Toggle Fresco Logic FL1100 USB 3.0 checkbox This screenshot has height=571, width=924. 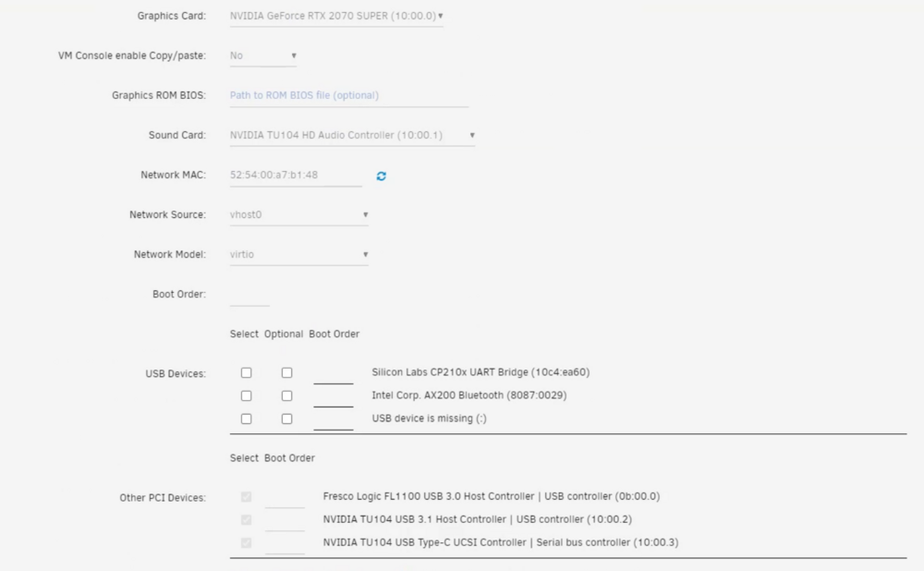(x=247, y=497)
